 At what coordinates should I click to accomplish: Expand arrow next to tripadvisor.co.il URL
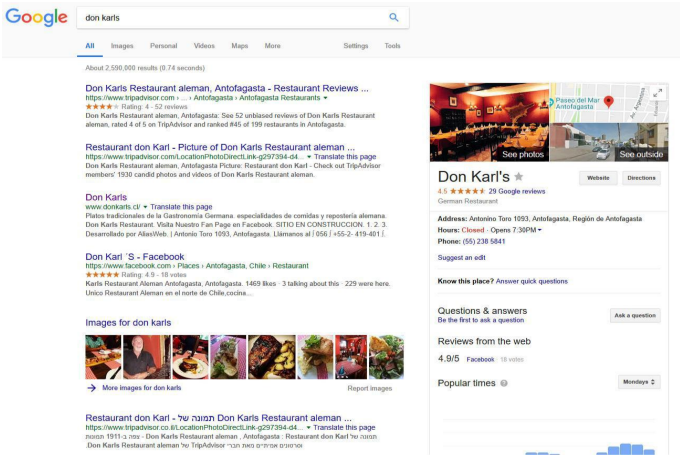pyautogui.click(x=308, y=428)
